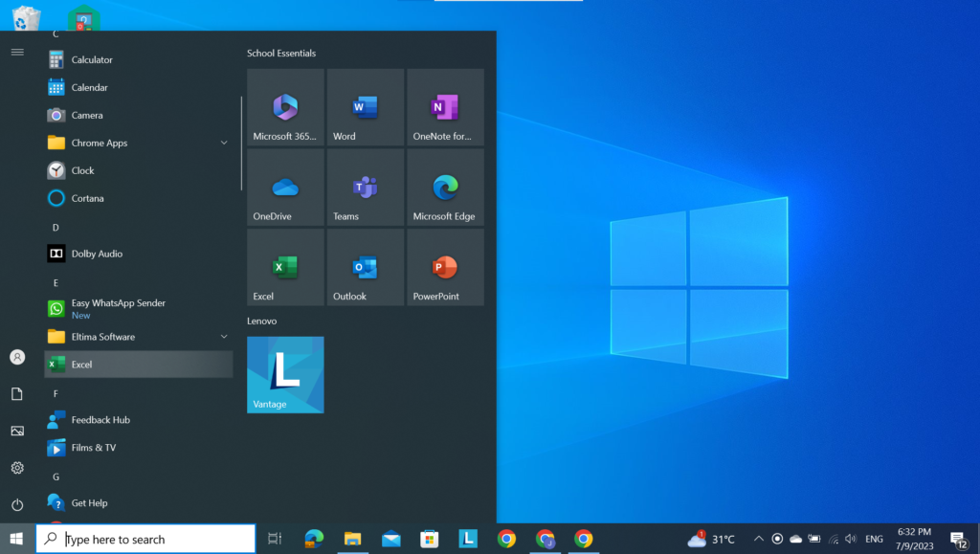Open Dolby Audio from the app list
This screenshot has height=554, width=980.
tap(138, 254)
